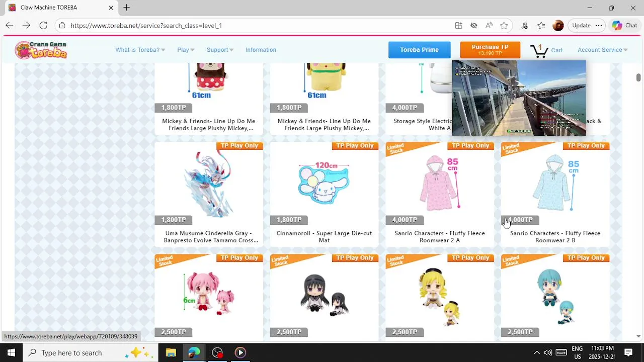Reload the page with refresh icon
Viewport: 644px width, 362px height.
pyautogui.click(x=43, y=25)
